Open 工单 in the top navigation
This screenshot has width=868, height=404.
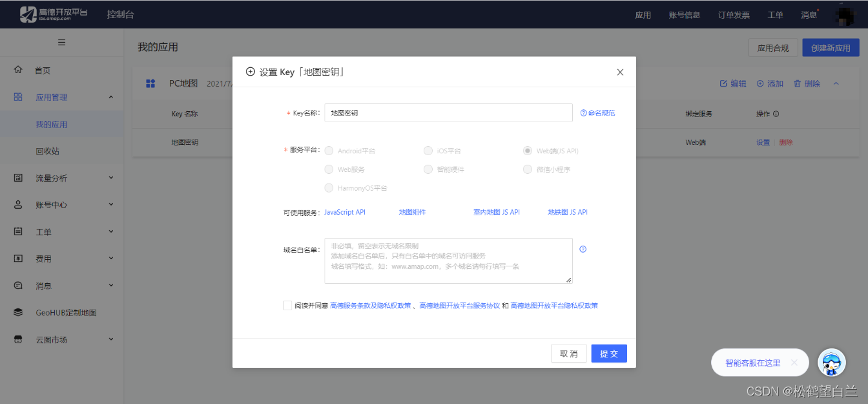tap(775, 15)
